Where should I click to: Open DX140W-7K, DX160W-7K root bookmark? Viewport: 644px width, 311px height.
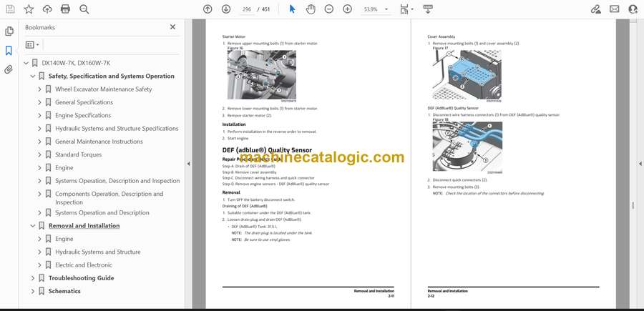[76, 63]
